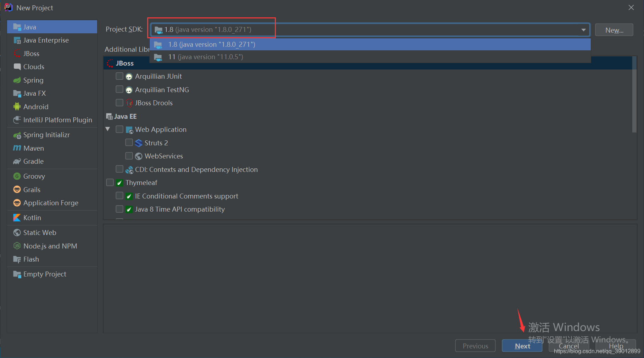Select SDK 11 java version 11.0.5 option

(x=370, y=57)
